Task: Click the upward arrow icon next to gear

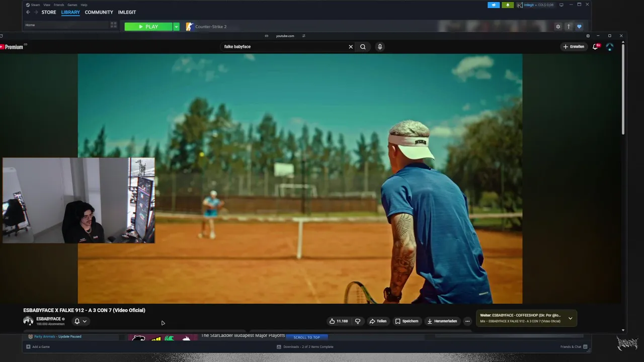Action: point(569,27)
